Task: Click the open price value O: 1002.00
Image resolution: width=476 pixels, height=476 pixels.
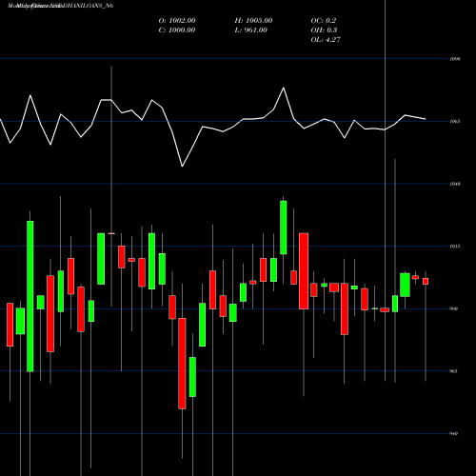Action: 177,21
